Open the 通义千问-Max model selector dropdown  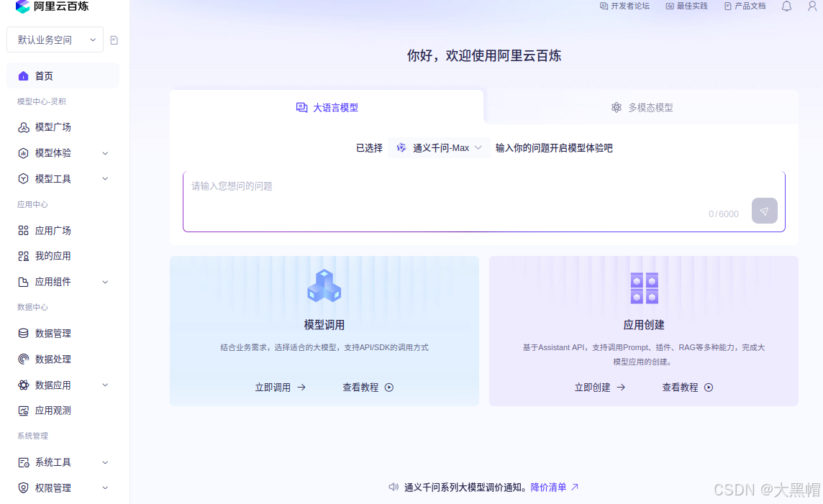point(440,148)
